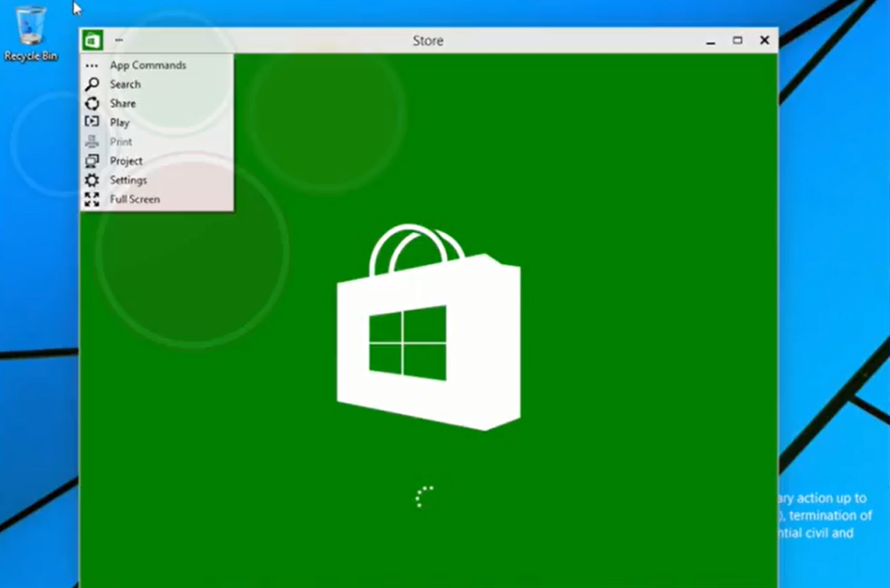Select the disabled Print menu entry
Screen dimensions: 890x588
click(x=121, y=142)
